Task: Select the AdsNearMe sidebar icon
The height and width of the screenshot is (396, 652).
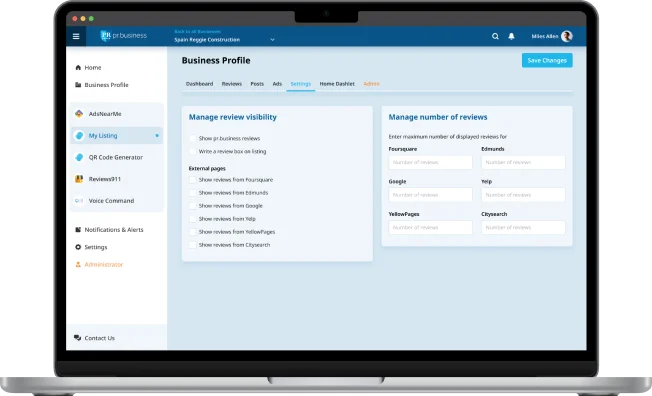Action: 79,114
